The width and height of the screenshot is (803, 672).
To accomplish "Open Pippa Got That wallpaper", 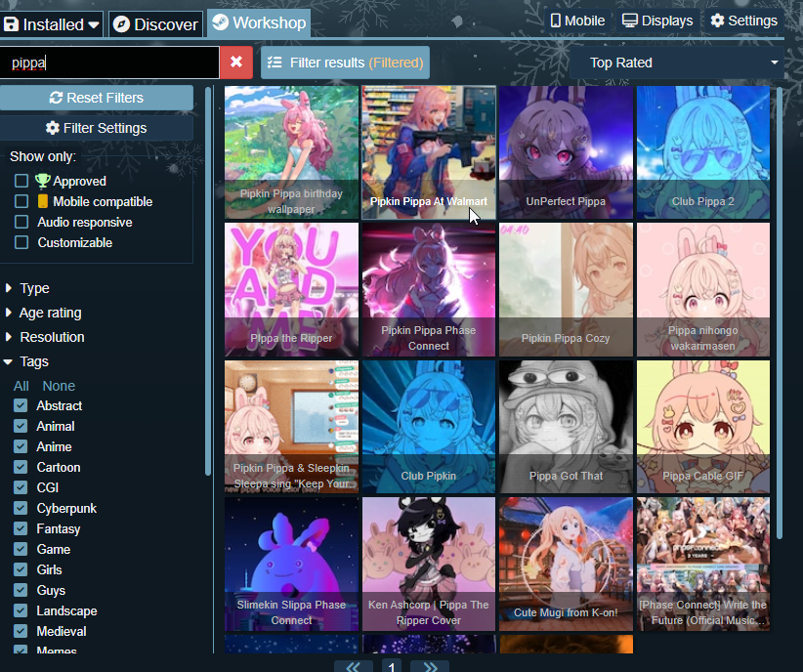I will pos(566,427).
